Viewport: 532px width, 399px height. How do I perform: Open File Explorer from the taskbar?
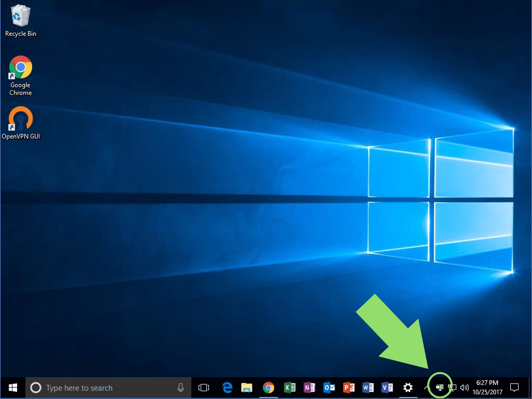[x=247, y=388]
